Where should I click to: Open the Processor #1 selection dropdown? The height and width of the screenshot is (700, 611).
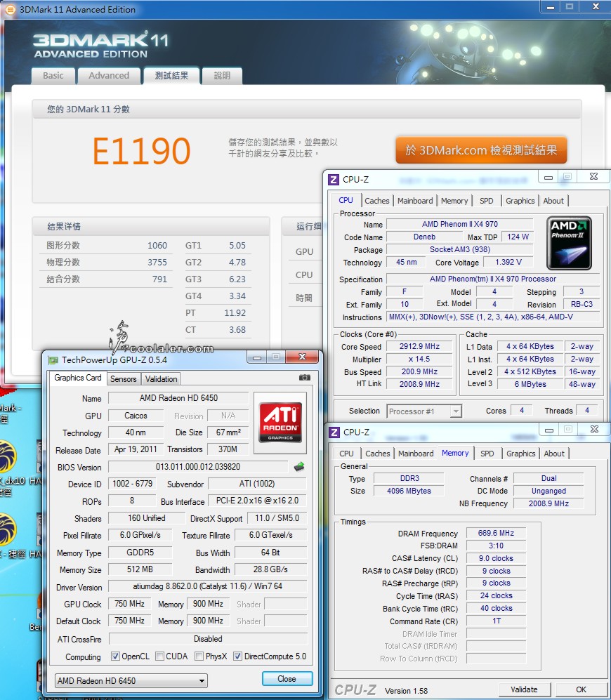tap(424, 411)
